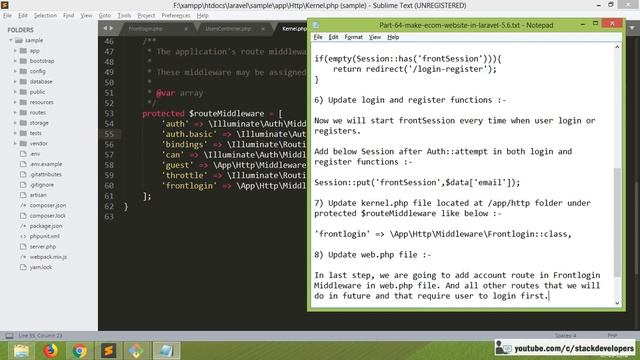Maximize the Notepad window
640x360 pixels.
tap(596, 24)
